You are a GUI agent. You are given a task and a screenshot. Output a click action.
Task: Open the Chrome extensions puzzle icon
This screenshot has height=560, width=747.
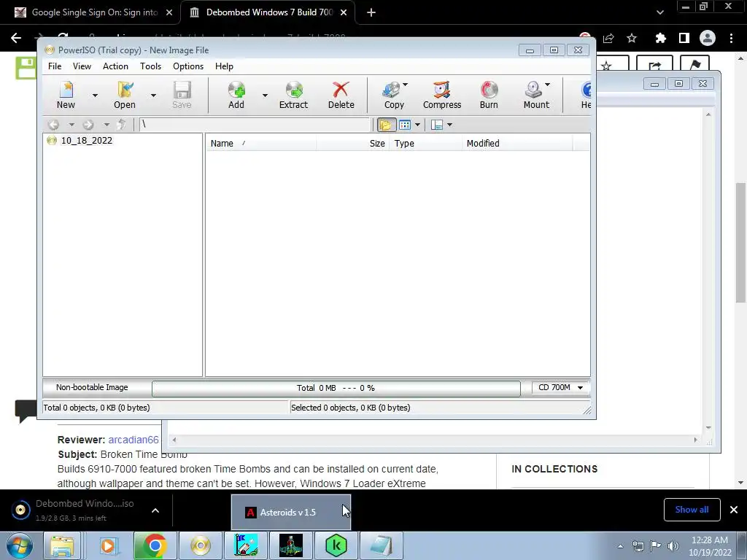660,38
